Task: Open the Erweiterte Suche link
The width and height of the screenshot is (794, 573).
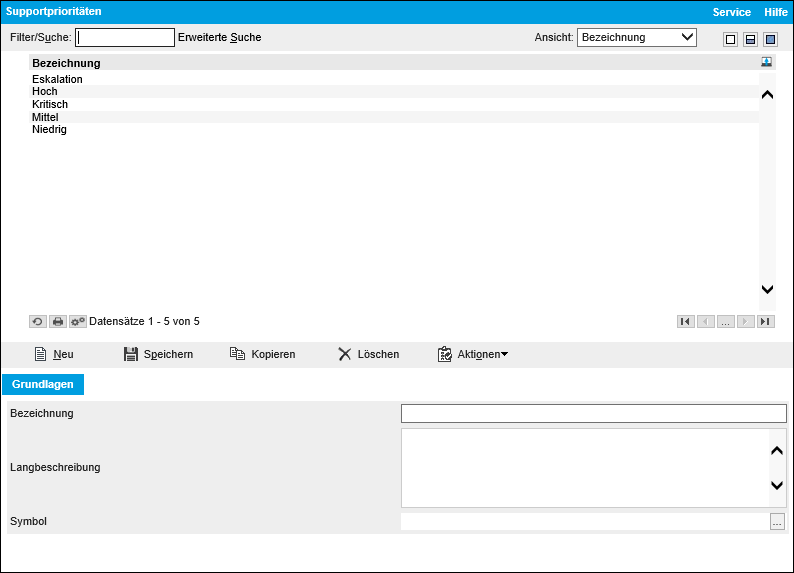Action: pos(219,38)
